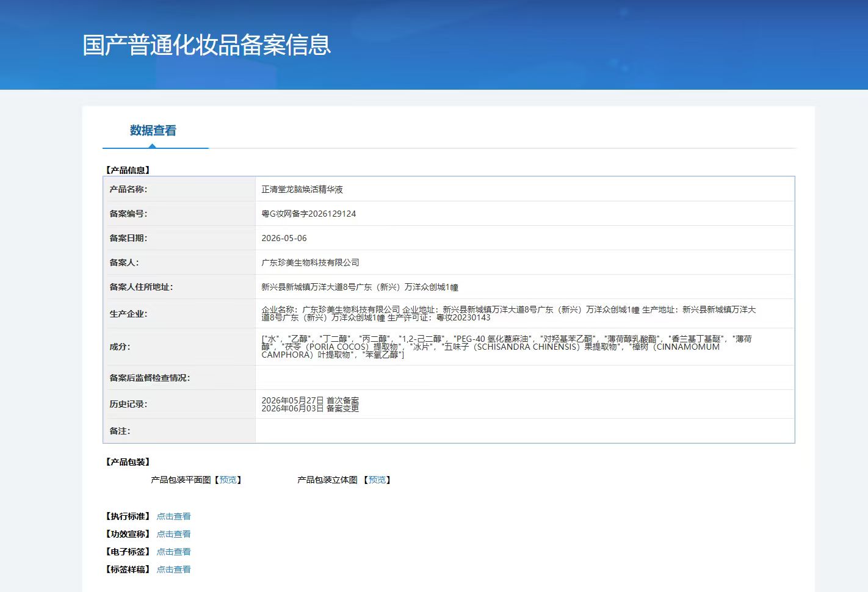
Task: Click history entry 2026年06月03日 备案变更
Action: tap(310, 408)
